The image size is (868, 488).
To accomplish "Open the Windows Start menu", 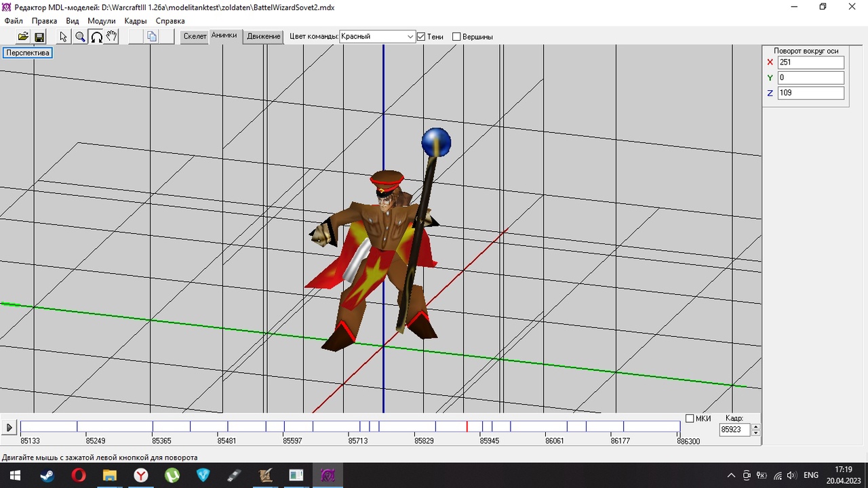I will tap(14, 475).
